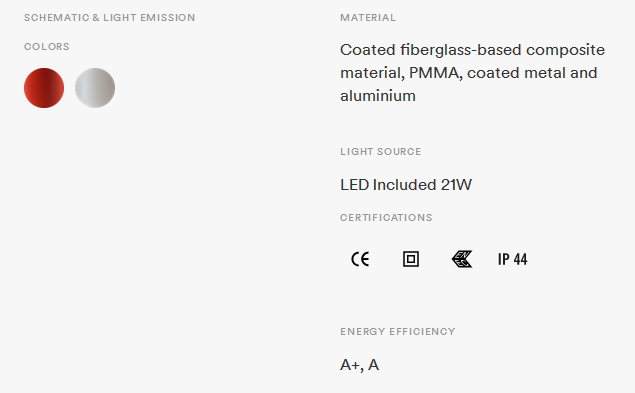The height and width of the screenshot is (393, 635).
Task: Click the "LED Included 21W" text
Action: pos(406,185)
